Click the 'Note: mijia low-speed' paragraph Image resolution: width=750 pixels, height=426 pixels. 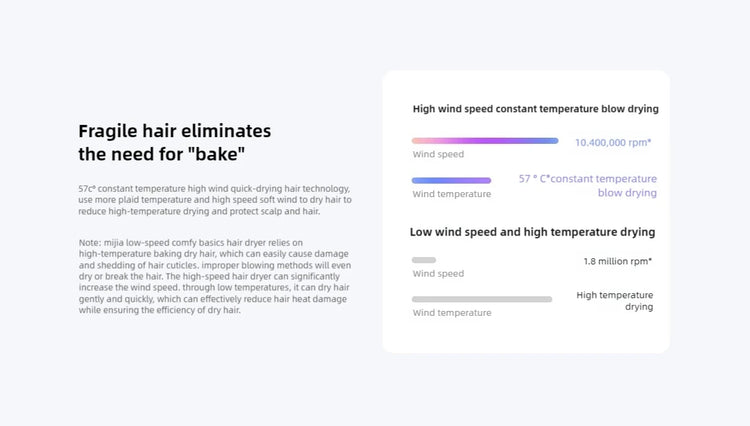(215, 276)
